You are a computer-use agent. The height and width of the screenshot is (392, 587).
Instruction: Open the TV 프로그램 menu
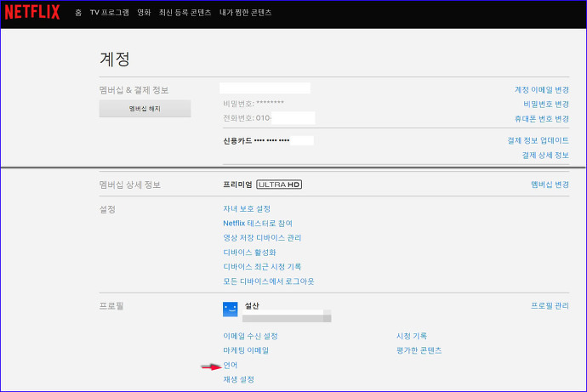tap(109, 13)
